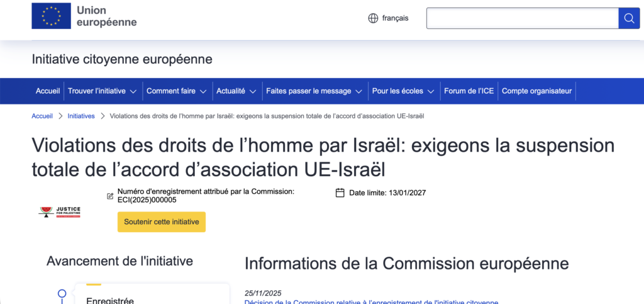Click the Justice for Palestine logo
The height and width of the screenshot is (304, 644).
[x=59, y=212]
